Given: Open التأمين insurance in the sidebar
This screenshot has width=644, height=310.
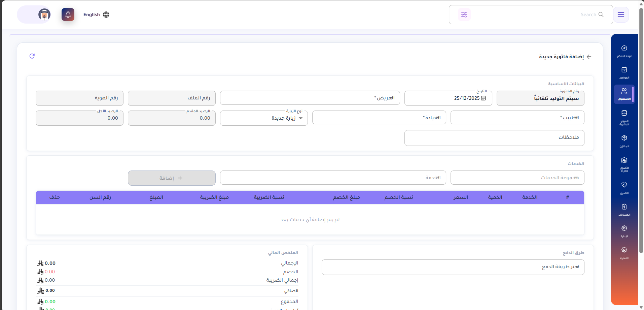Looking at the screenshot, I should tap(624, 188).
